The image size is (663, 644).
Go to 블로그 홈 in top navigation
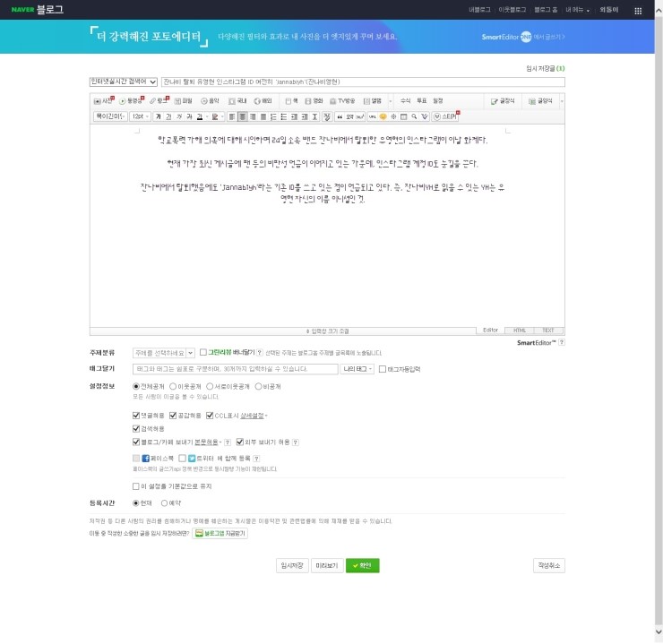point(546,10)
